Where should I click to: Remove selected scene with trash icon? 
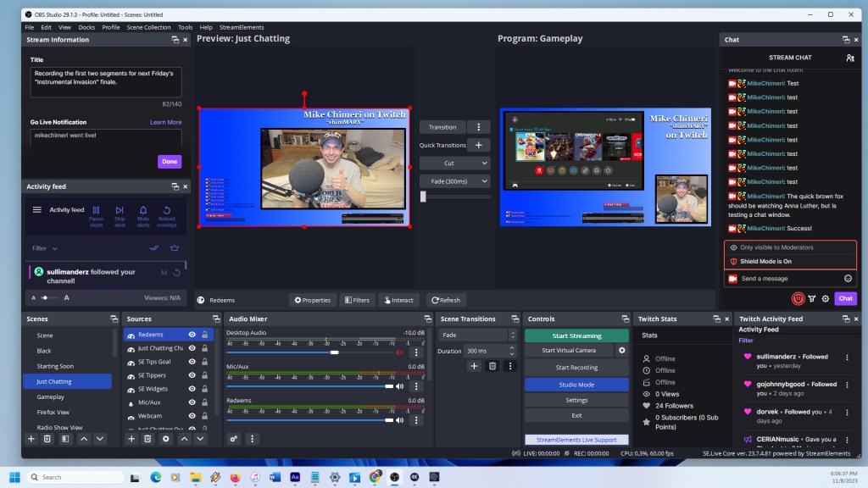click(x=47, y=439)
